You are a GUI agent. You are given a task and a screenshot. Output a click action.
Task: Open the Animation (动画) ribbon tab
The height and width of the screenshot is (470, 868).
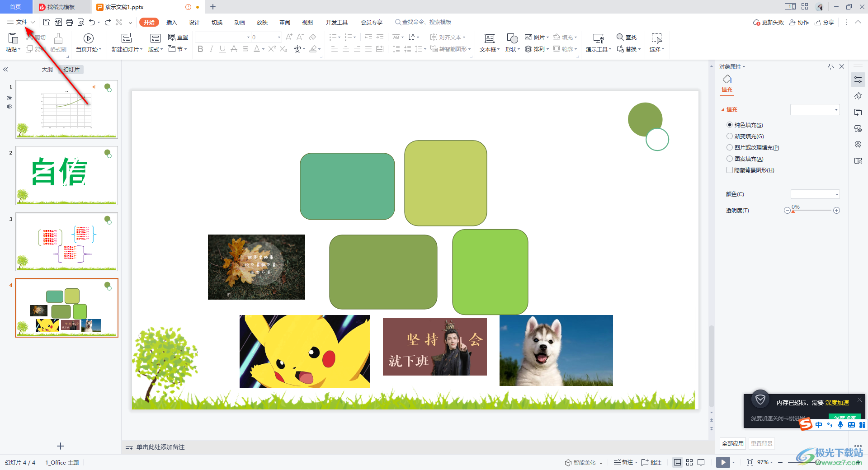pyautogui.click(x=239, y=22)
